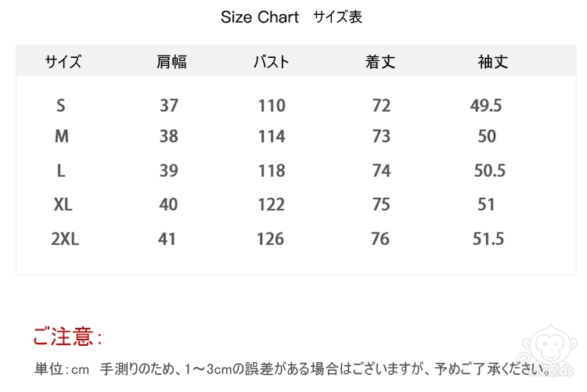
Task: Select the XL size row label
Action: [x=63, y=205]
